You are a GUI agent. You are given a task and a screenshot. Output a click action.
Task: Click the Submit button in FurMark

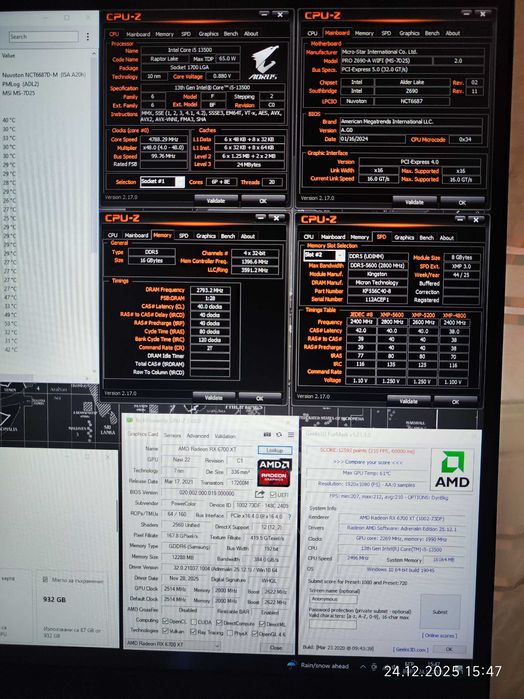pyautogui.click(x=440, y=612)
